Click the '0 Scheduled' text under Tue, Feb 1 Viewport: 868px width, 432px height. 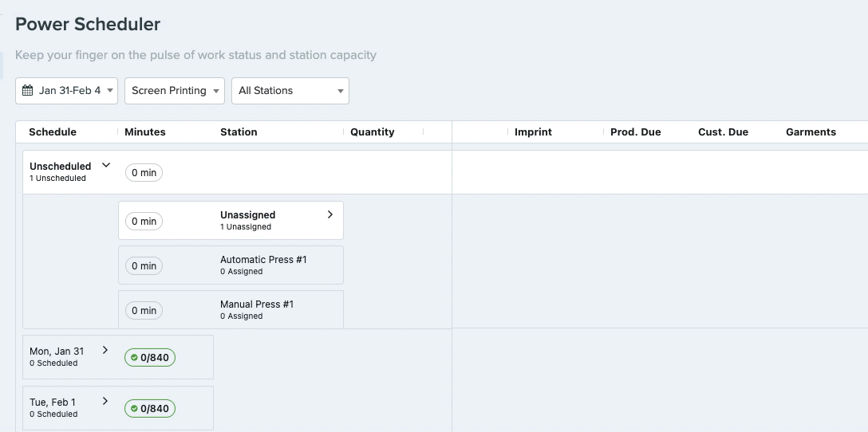[x=53, y=414]
